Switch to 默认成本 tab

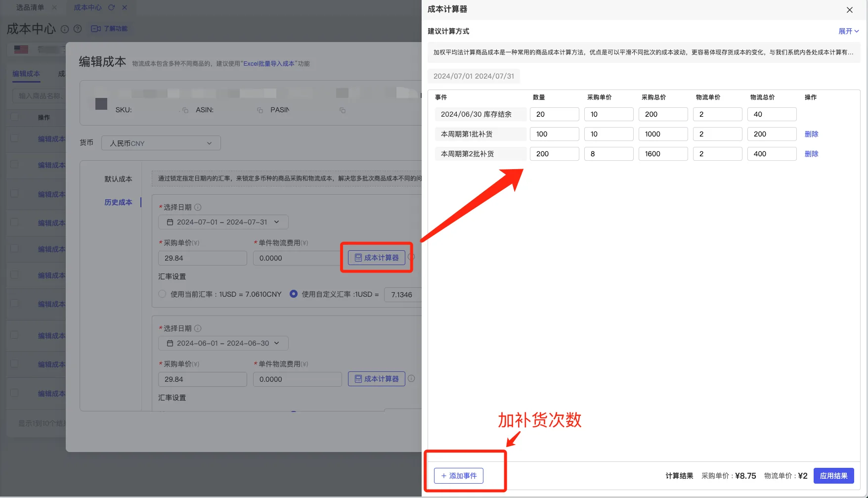point(118,179)
